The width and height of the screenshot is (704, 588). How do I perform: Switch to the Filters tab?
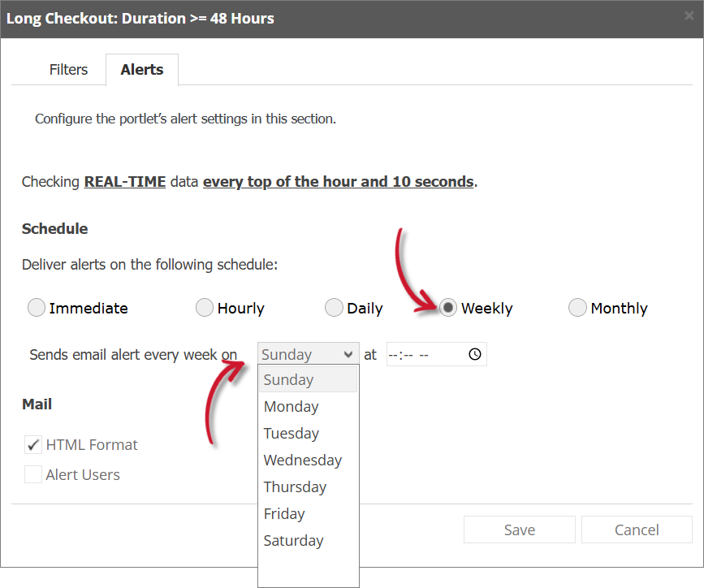tap(68, 70)
